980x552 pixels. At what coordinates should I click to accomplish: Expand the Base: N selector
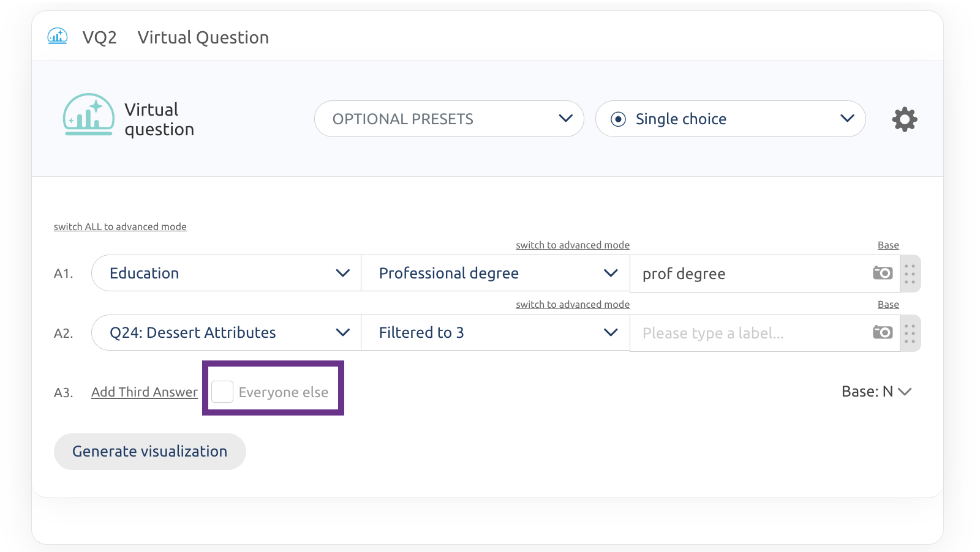(x=876, y=392)
